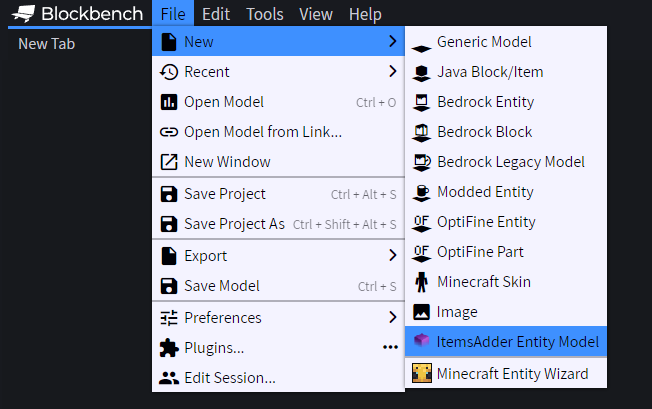Click the Bedrock Entity icon
The width and height of the screenshot is (652, 409).
[x=421, y=102]
